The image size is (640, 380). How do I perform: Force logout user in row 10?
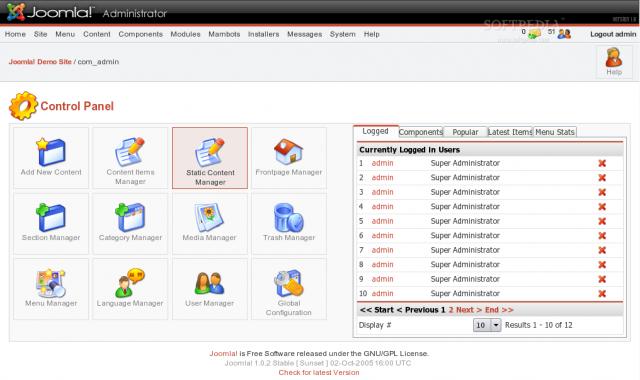tap(602, 293)
